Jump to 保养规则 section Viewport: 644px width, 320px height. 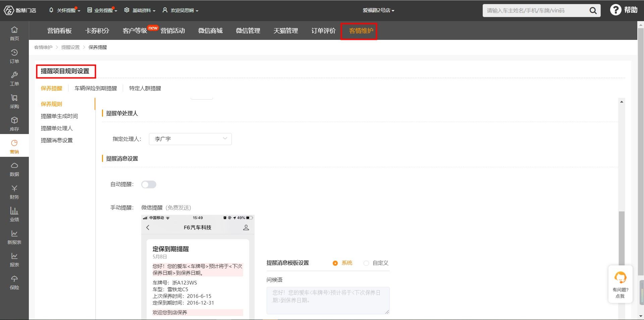coord(52,104)
